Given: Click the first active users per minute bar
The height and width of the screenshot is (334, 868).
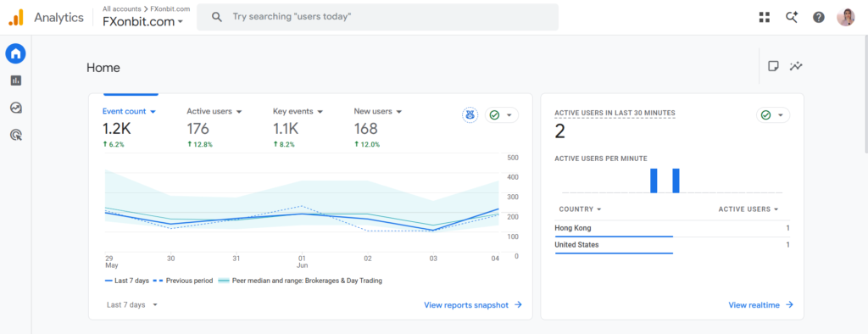Looking at the screenshot, I should click(x=654, y=181).
